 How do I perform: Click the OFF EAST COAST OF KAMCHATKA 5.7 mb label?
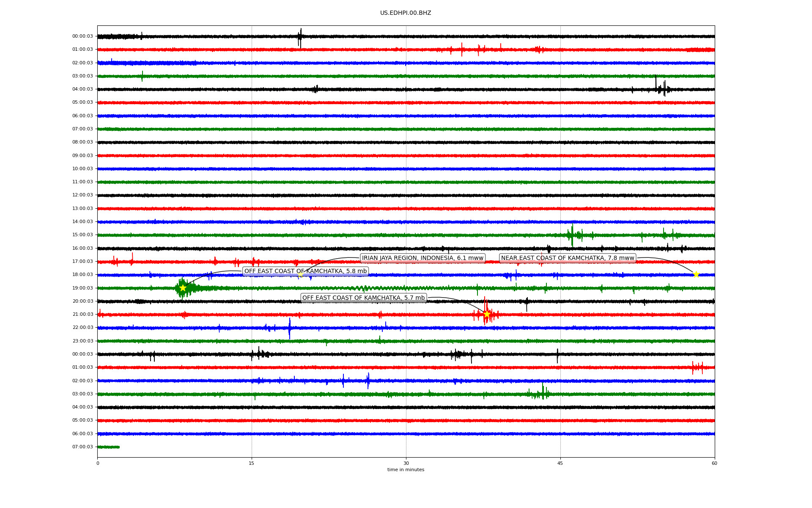coord(363,298)
